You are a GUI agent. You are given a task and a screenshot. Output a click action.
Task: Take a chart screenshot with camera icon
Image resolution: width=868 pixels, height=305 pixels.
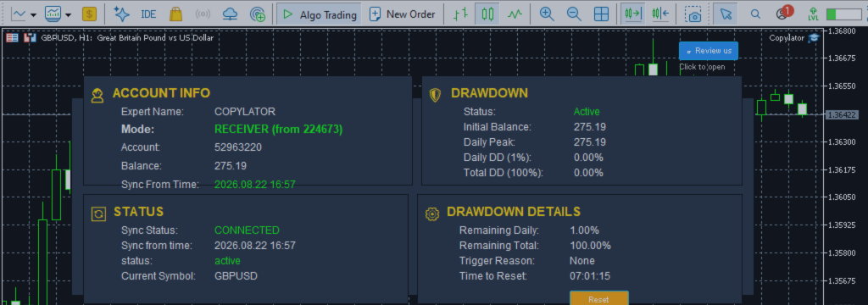(693, 14)
